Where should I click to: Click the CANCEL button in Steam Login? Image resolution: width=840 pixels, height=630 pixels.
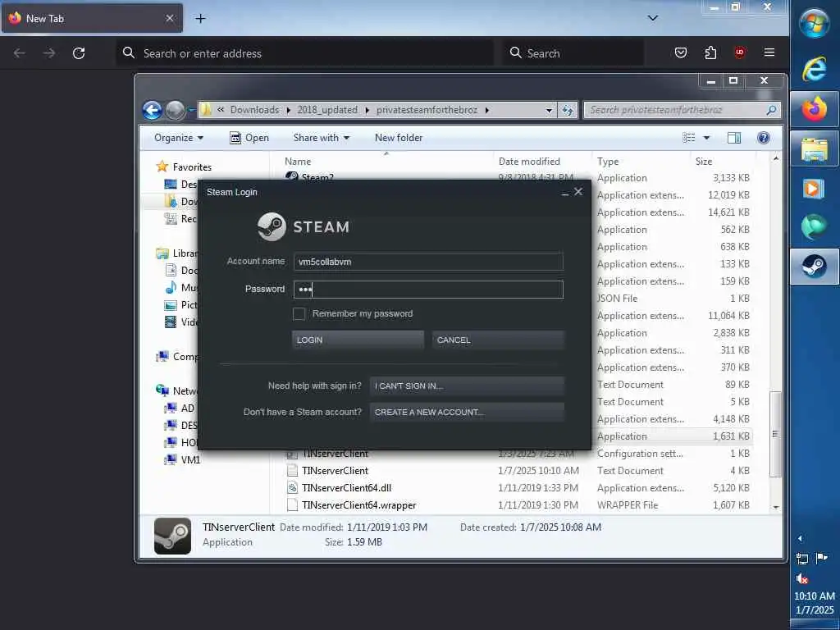[x=498, y=340]
